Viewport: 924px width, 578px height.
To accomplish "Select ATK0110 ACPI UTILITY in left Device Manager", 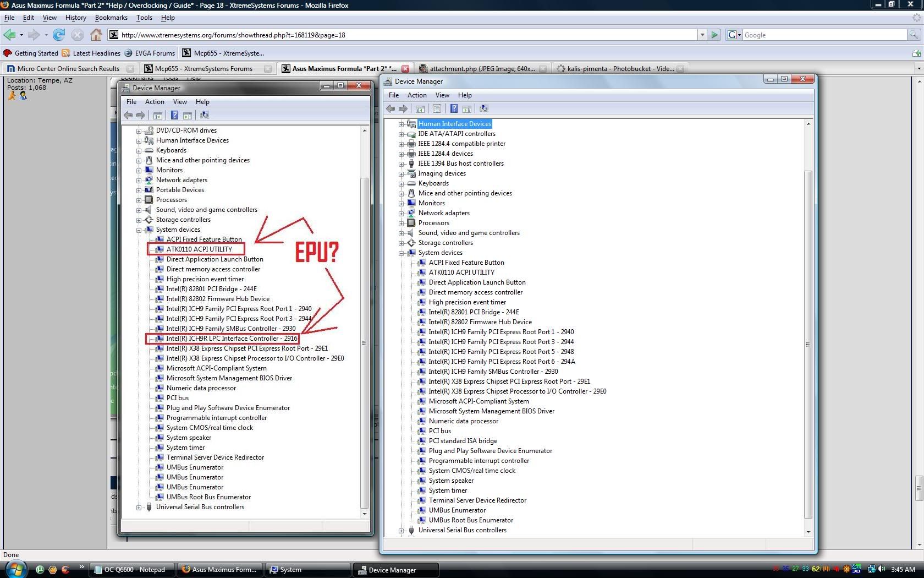I will 199,249.
